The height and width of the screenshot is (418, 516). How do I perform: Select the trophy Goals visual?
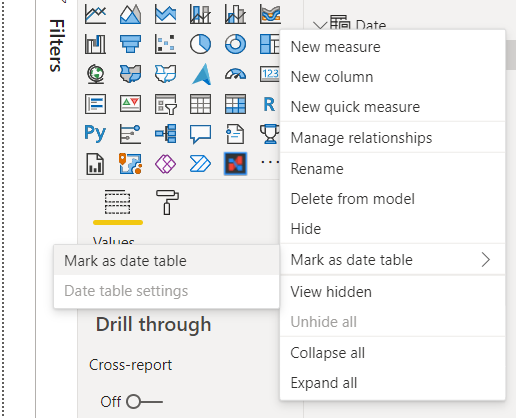tap(270, 134)
